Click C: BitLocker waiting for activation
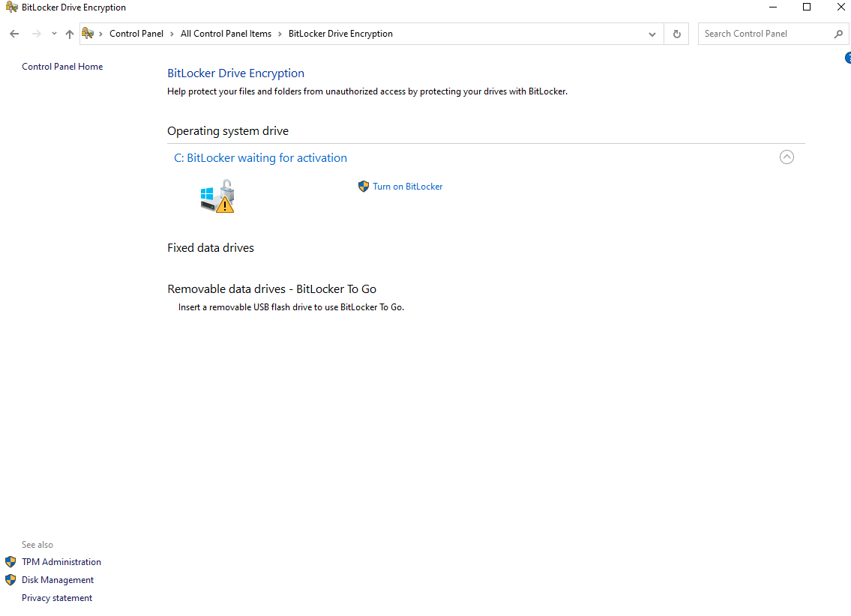Image resolution: width=851 pixels, height=616 pixels. pyautogui.click(x=260, y=158)
